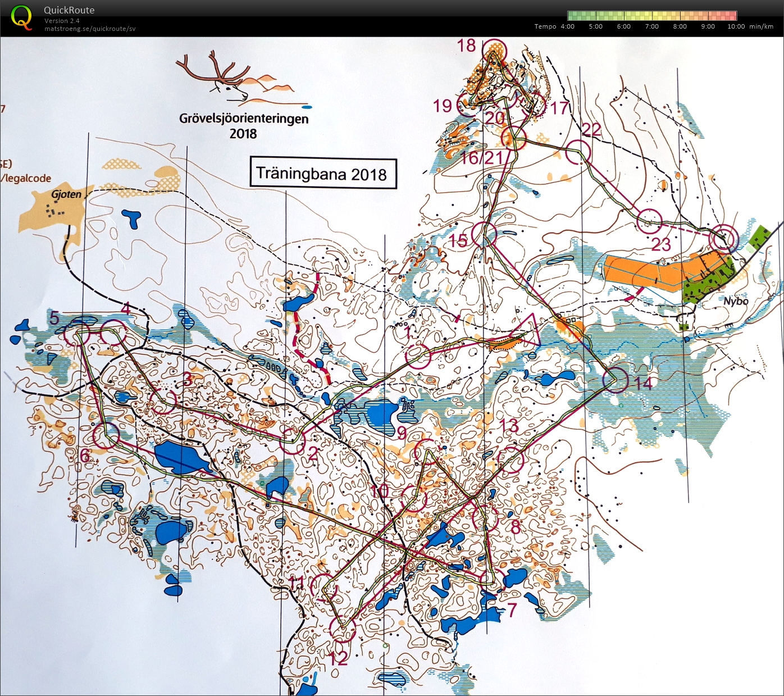Click the Tempo legend label

pyautogui.click(x=545, y=26)
